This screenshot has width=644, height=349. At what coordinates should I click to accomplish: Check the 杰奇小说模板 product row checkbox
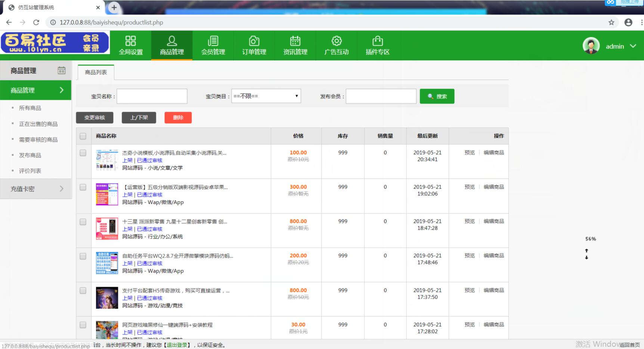[83, 153]
